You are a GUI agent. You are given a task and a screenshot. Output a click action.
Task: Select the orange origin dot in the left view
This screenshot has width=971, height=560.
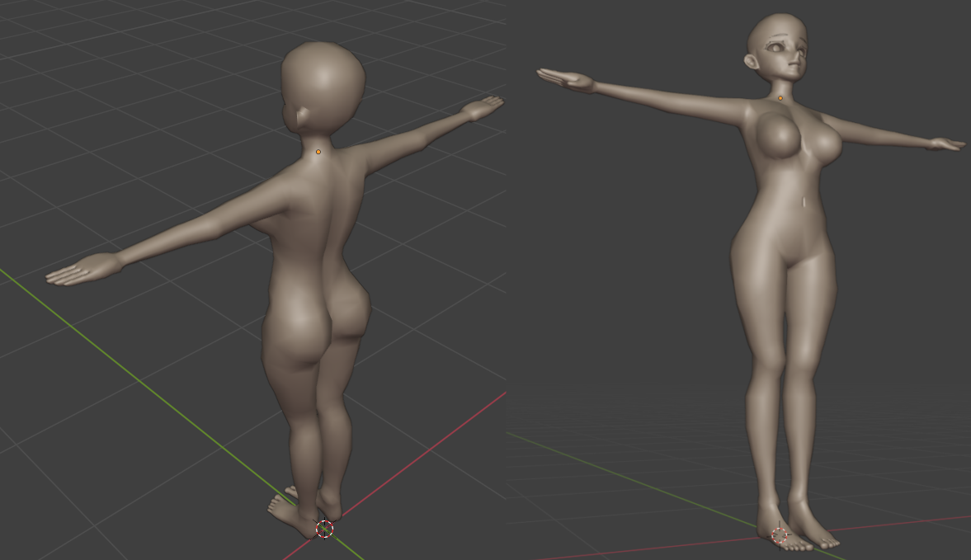(x=318, y=152)
